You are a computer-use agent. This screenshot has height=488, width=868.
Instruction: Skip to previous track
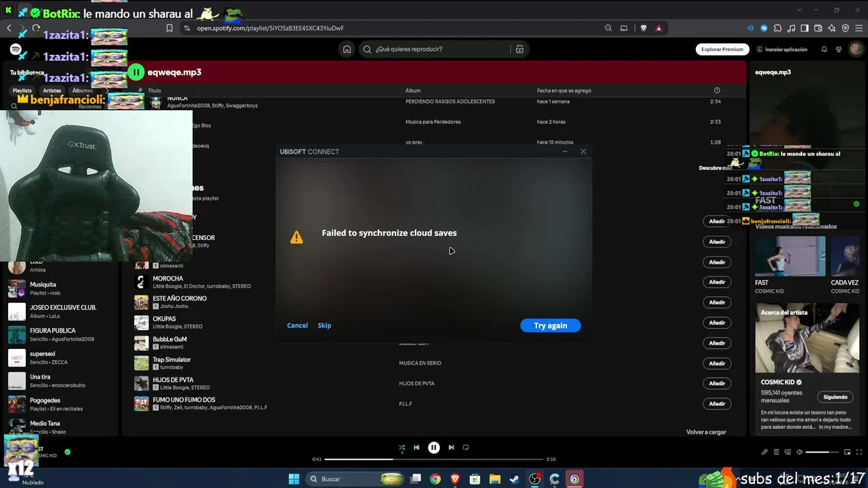[x=416, y=447]
